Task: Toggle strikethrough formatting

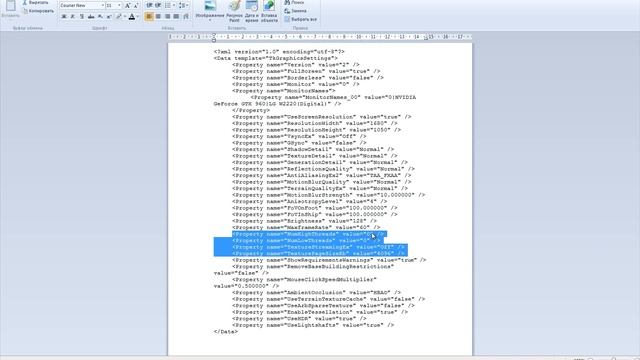Action: click(x=91, y=17)
